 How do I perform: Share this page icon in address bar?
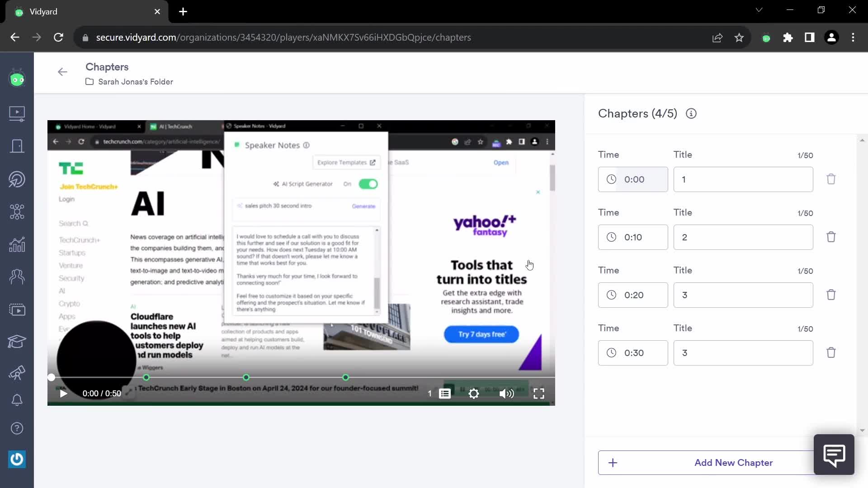[x=717, y=38]
